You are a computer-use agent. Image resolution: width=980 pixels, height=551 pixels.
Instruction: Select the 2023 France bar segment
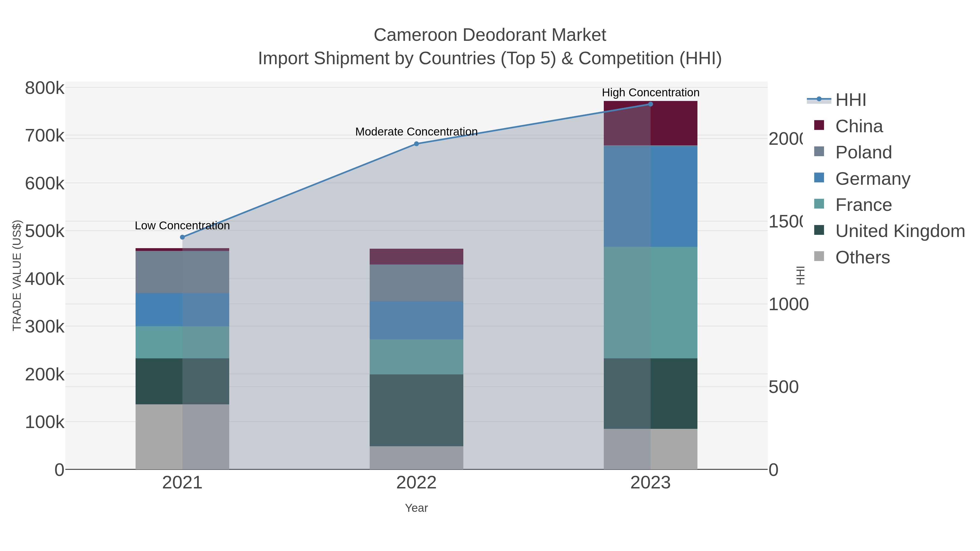(651, 303)
